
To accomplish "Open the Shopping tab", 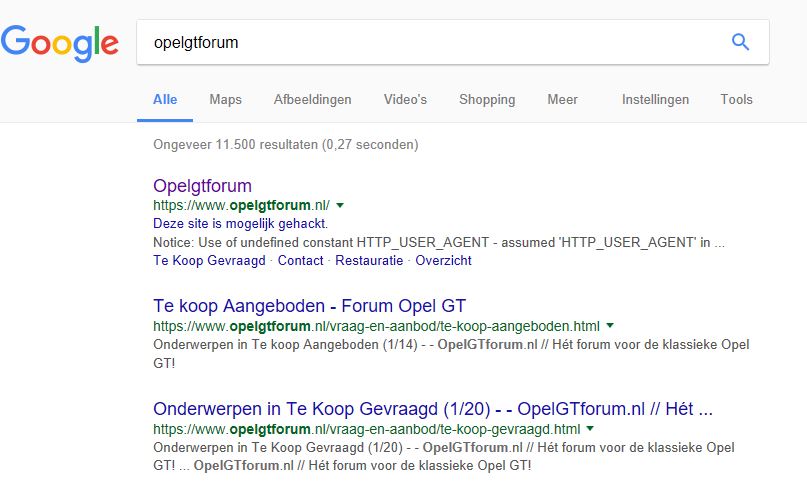I will (x=487, y=100).
